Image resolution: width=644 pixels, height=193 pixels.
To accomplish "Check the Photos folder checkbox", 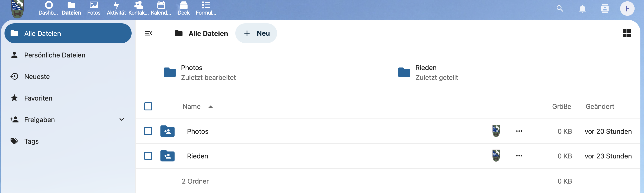I will pos(148,131).
